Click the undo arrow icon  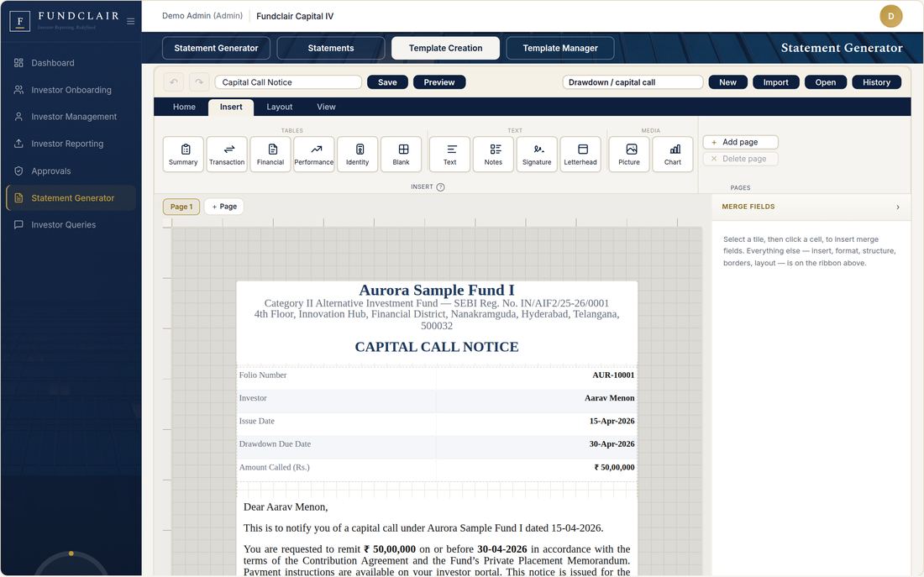(173, 82)
